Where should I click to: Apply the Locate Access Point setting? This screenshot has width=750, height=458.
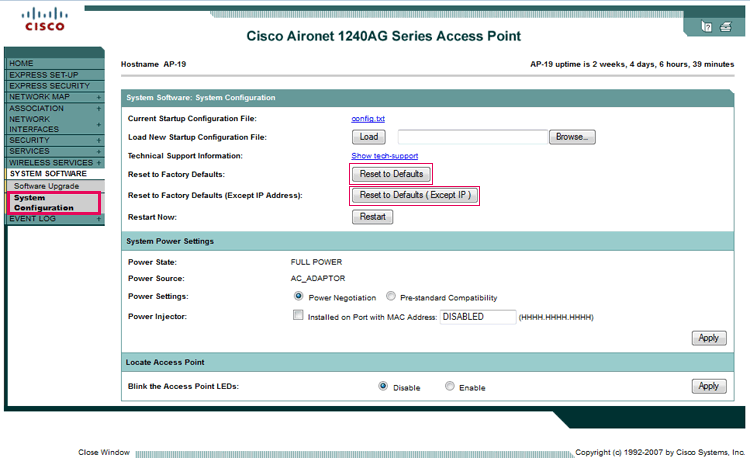pos(709,386)
